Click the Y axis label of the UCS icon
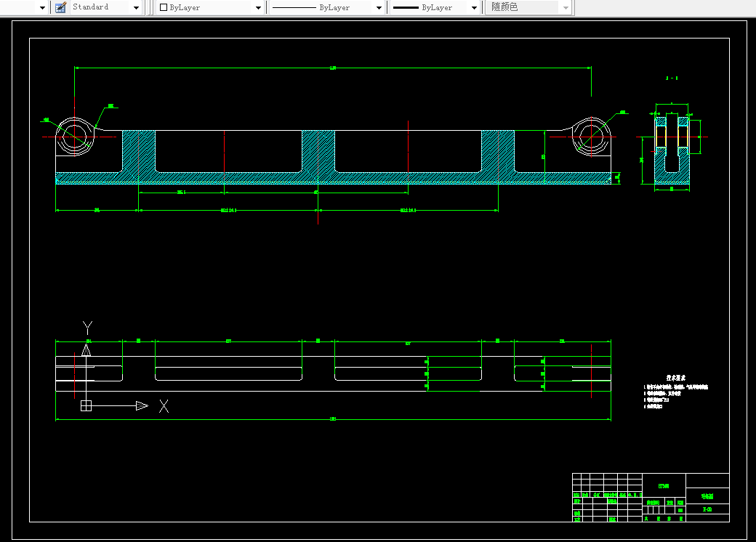 [87, 328]
